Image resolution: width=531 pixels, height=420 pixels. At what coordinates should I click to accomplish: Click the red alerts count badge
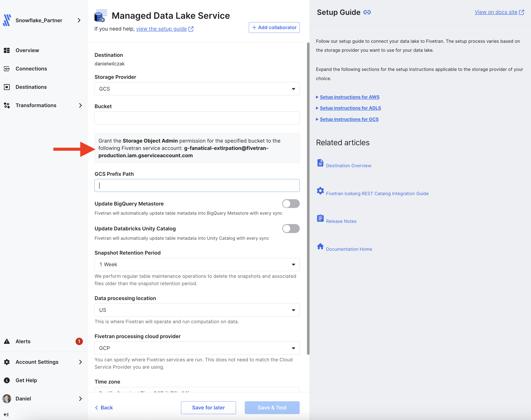[x=79, y=341]
